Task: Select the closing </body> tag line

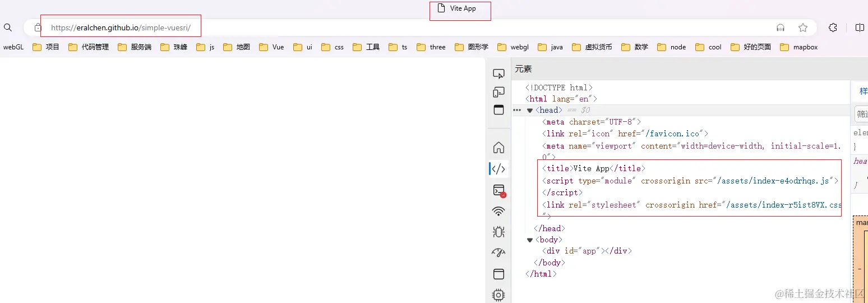Action: [550, 263]
